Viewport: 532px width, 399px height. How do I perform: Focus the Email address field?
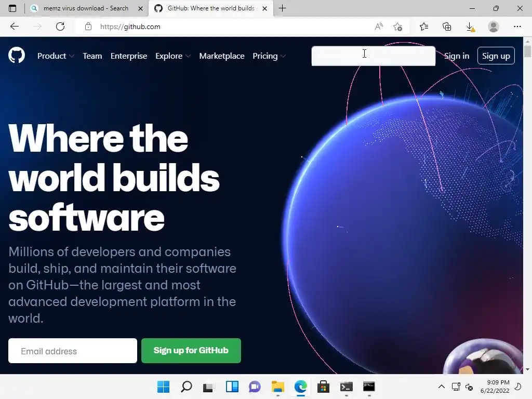click(73, 351)
